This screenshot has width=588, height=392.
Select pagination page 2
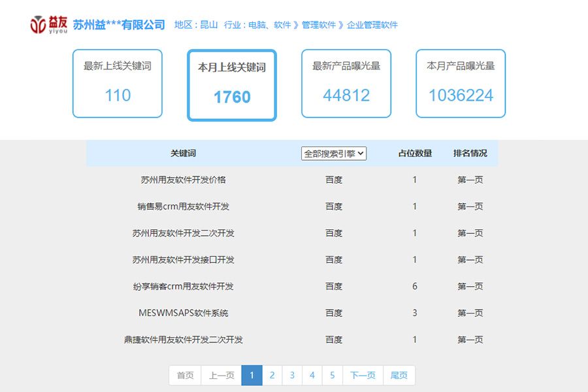click(272, 375)
